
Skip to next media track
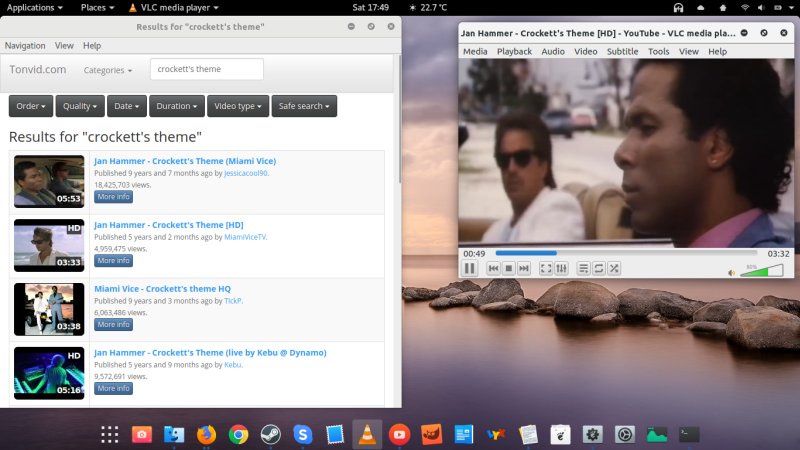pos(523,269)
